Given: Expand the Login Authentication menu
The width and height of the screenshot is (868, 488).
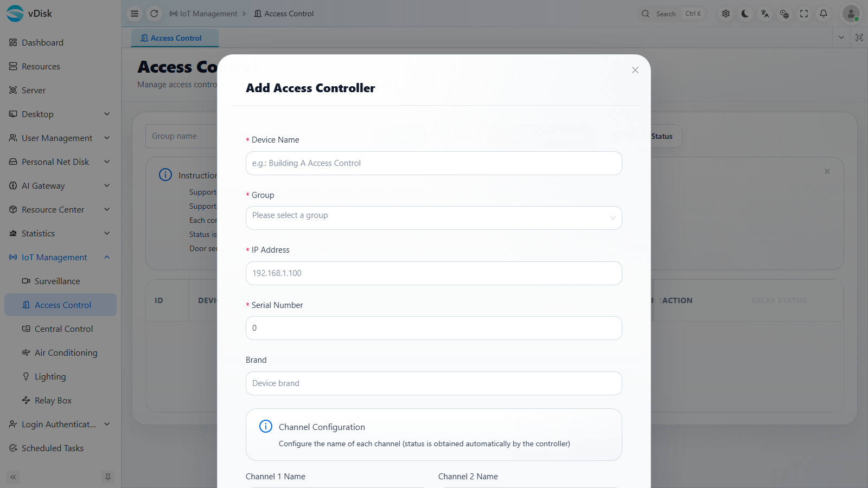Looking at the screenshot, I should [x=60, y=424].
